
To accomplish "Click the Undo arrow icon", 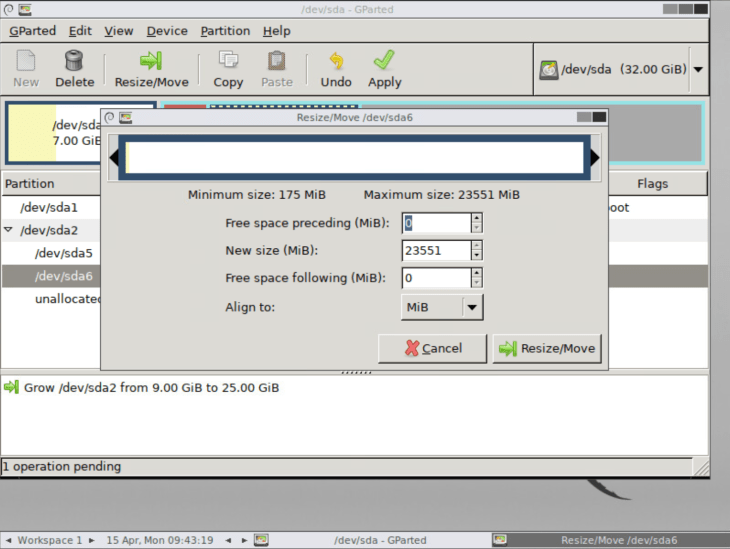I will (336, 61).
